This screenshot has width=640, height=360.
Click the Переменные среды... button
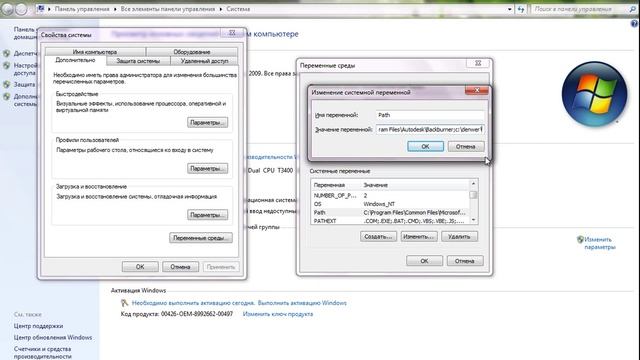click(x=201, y=238)
